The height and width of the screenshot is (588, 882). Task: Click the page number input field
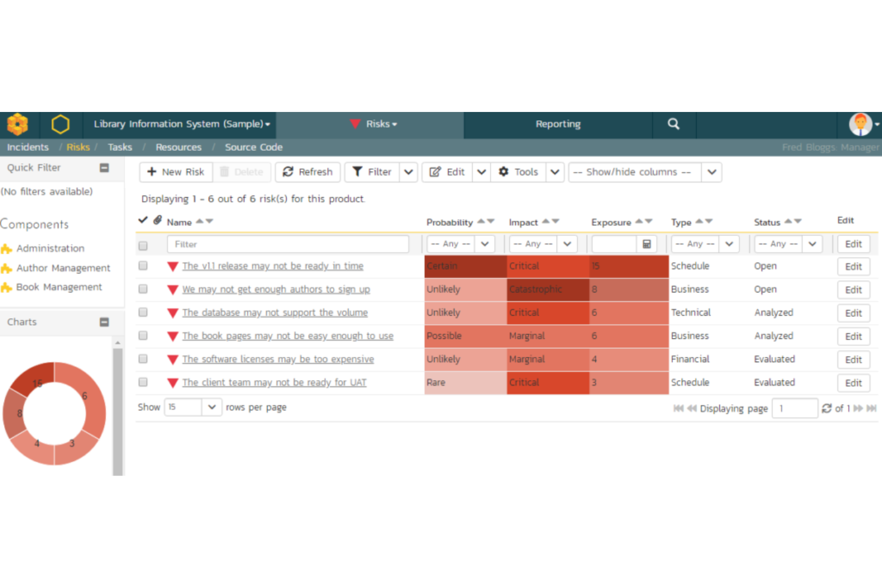[x=794, y=408]
